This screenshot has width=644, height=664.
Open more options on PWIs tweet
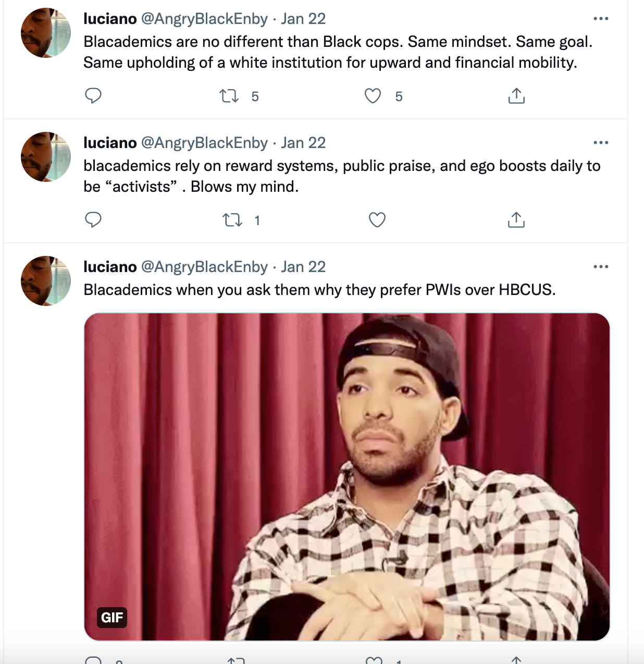(601, 267)
